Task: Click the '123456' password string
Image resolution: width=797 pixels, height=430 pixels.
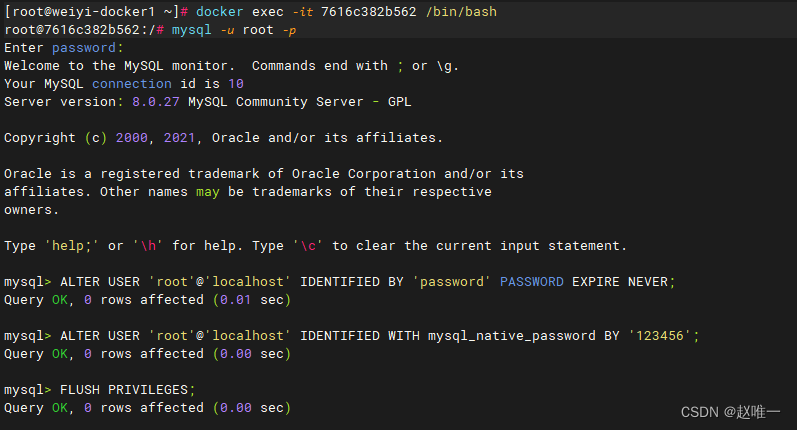Action: click(660, 336)
